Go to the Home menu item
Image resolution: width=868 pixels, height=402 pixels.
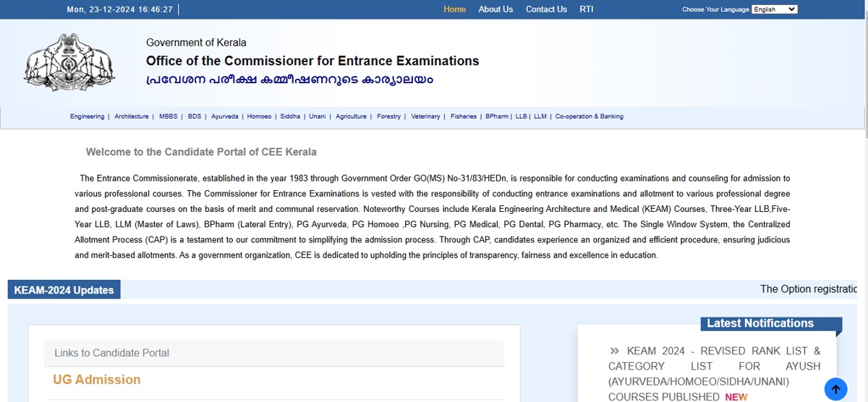point(455,9)
